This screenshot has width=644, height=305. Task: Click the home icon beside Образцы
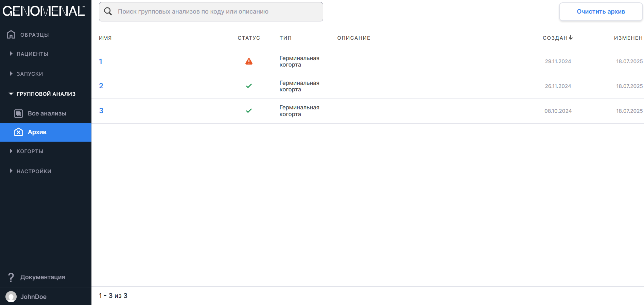click(11, 35)
